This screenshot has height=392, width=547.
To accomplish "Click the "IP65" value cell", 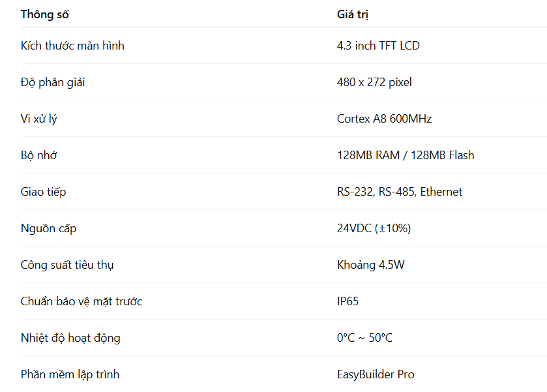I will 347,301.
